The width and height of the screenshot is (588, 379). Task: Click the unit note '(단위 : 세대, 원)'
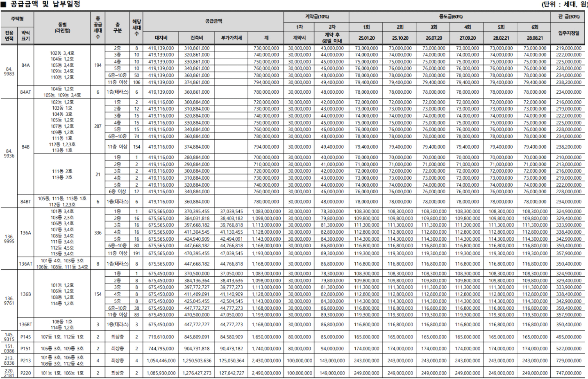click(x=564, y=5)
